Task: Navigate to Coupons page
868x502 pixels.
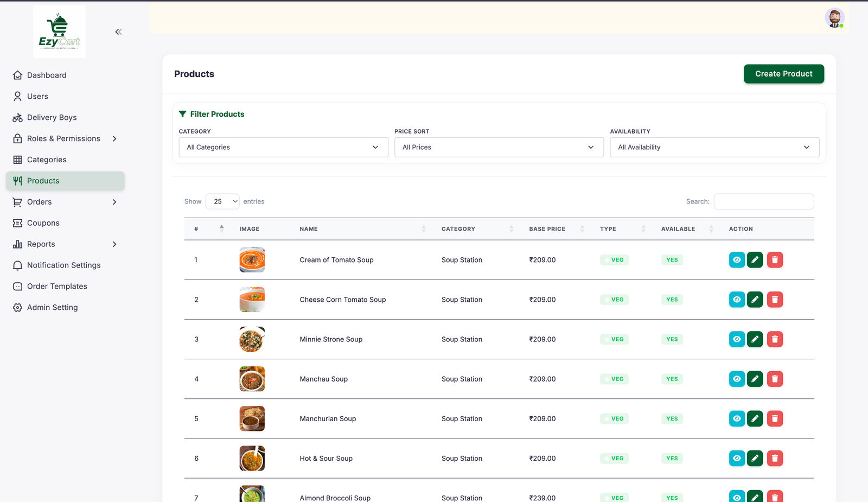Action: [65, 223]
